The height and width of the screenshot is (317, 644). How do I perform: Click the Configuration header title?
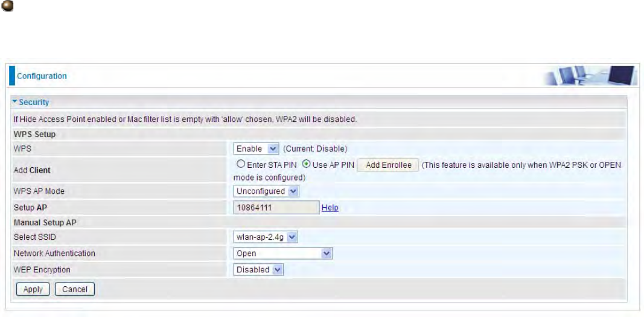(x=42, y=76)
